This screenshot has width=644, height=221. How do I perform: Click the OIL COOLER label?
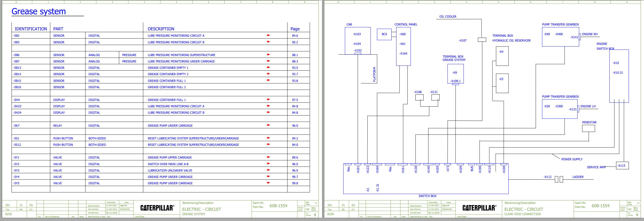coord(448,17)
